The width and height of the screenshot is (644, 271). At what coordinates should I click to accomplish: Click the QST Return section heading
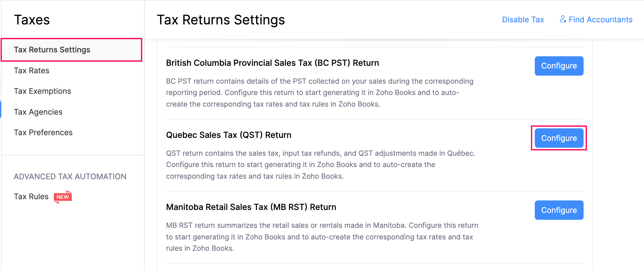point(229,135)
